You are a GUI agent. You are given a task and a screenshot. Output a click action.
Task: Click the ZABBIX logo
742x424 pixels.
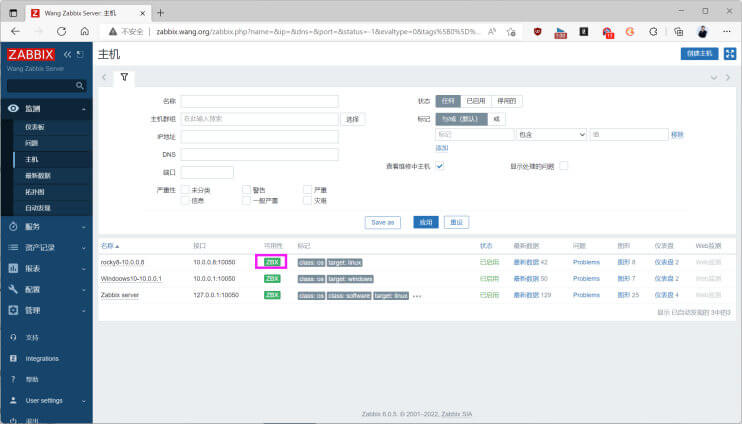point(31,54)
